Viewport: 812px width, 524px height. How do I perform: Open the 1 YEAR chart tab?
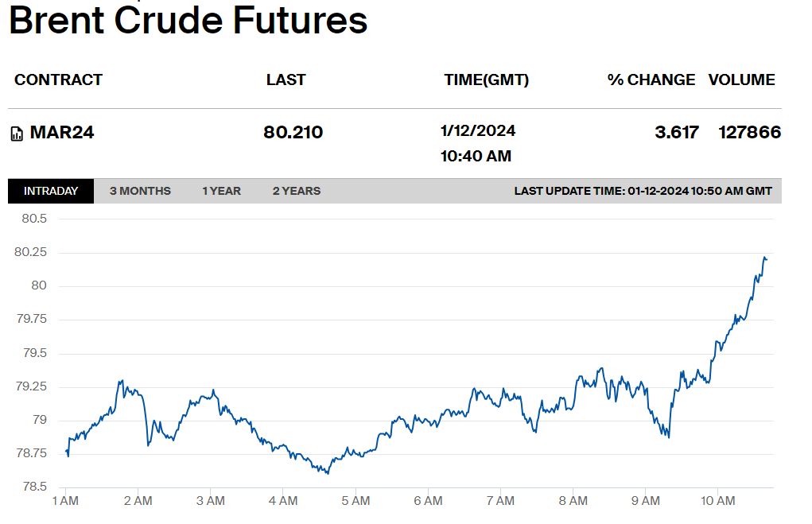(x=221, y=191)
